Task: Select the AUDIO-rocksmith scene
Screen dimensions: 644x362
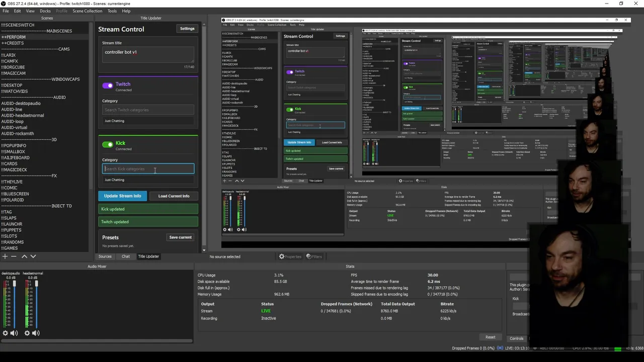Action: pyautogui.click(x=45, y=134)
